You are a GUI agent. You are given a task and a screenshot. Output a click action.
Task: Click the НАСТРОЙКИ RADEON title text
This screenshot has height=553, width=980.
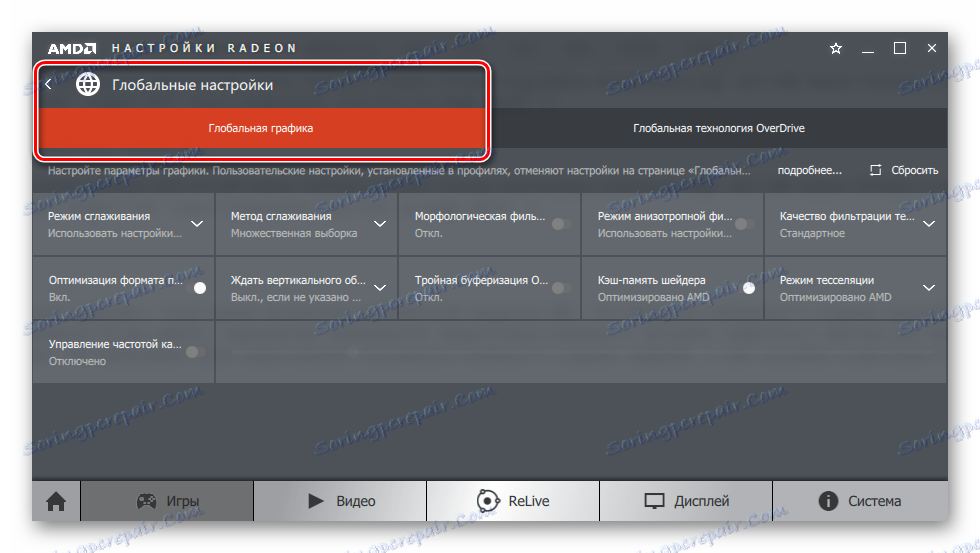point(204,48)
